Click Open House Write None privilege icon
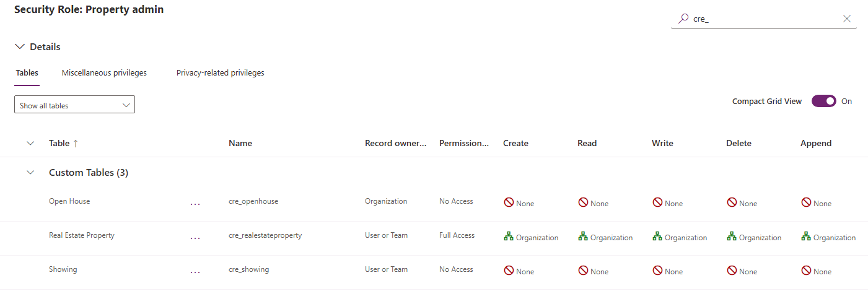 pyautogui.click(x=657, y=202)
